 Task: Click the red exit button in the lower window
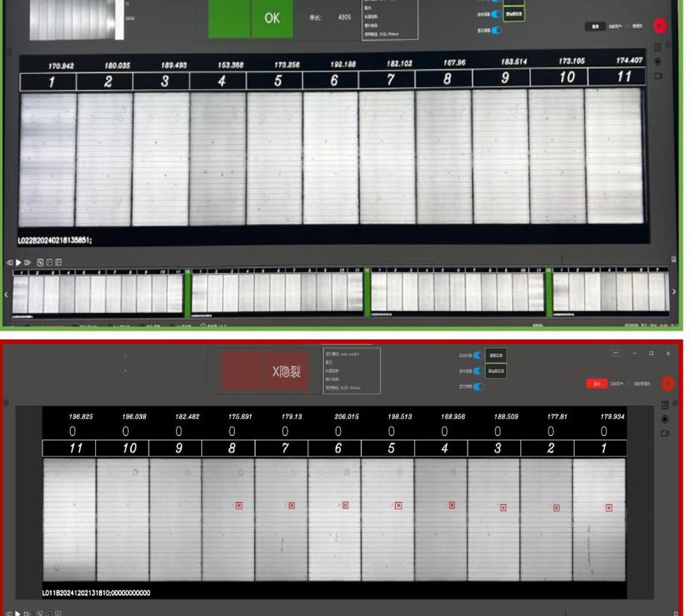point(596,383)
